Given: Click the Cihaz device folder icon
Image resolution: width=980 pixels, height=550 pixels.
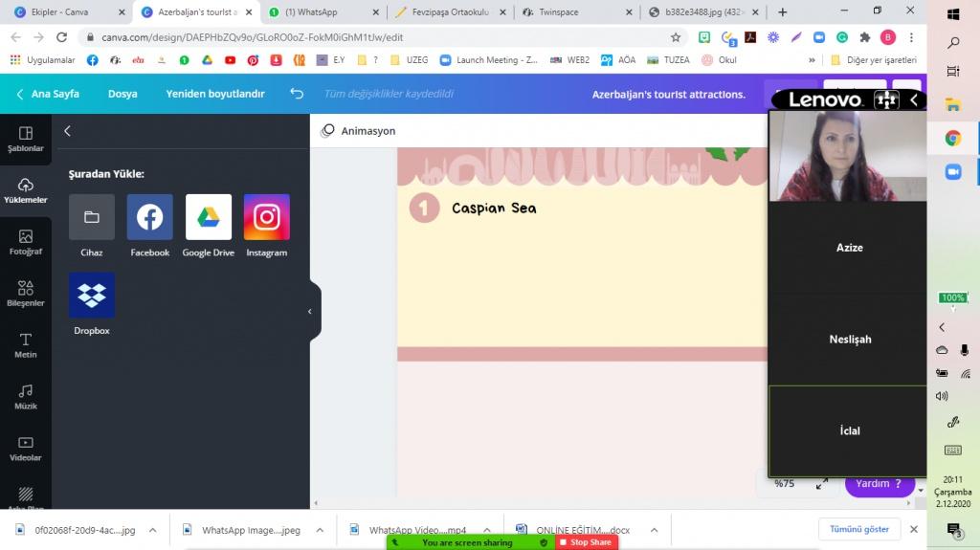Looking at the screenshot, I should pyautogui.click(x=92, y=217).
